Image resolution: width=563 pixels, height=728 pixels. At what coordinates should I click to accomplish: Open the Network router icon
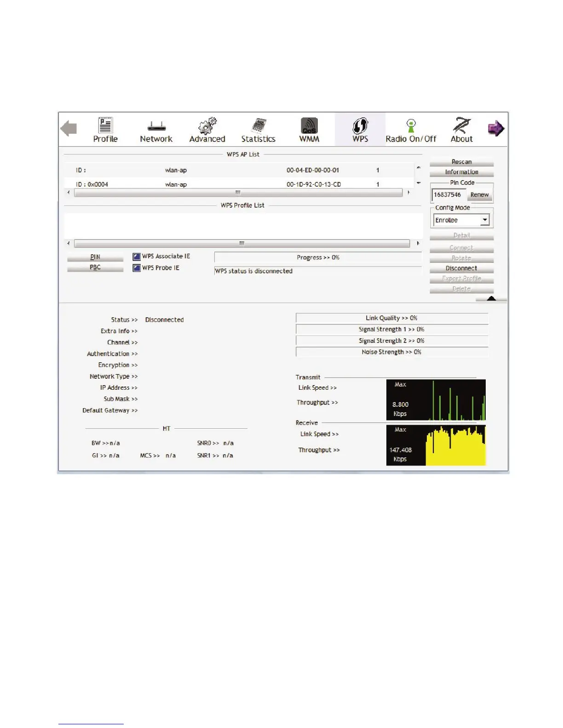point(156,126)
